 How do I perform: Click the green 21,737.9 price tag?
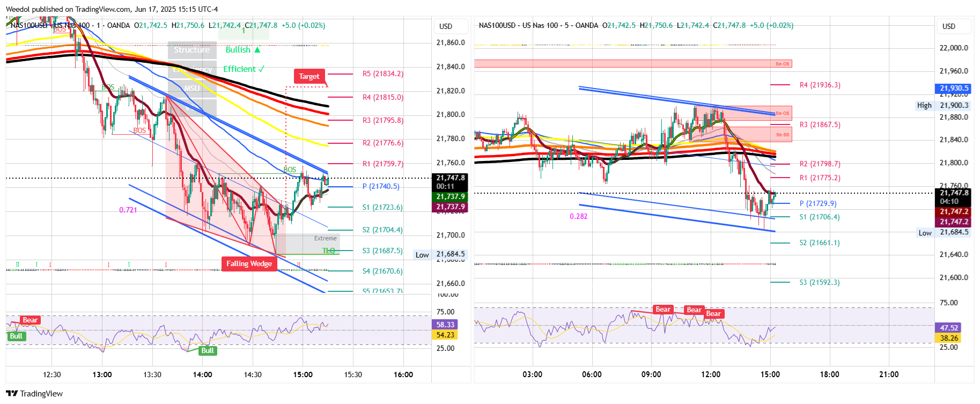[x=450, y=197]
